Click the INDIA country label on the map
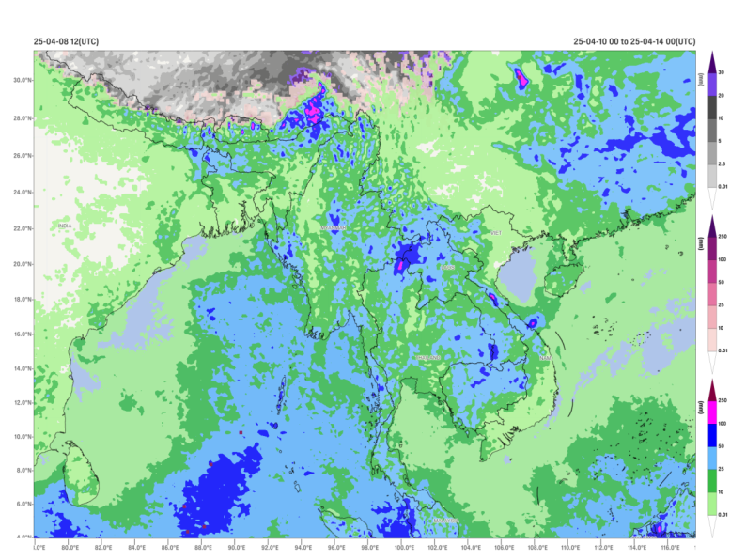746x560 pixels. 65,226
